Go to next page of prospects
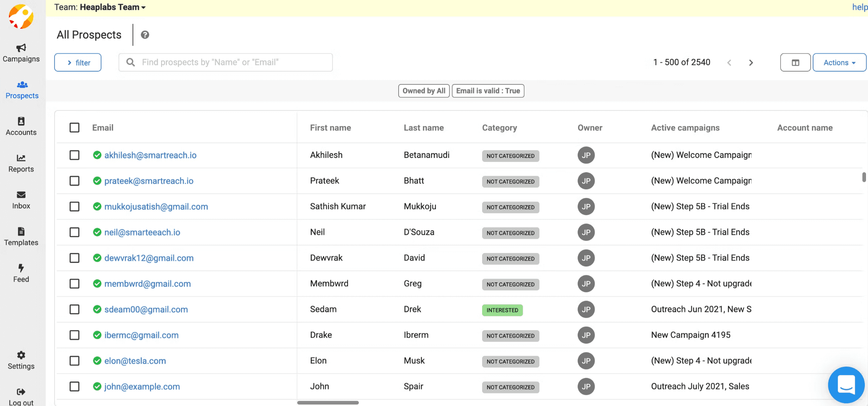 point(751,63)
